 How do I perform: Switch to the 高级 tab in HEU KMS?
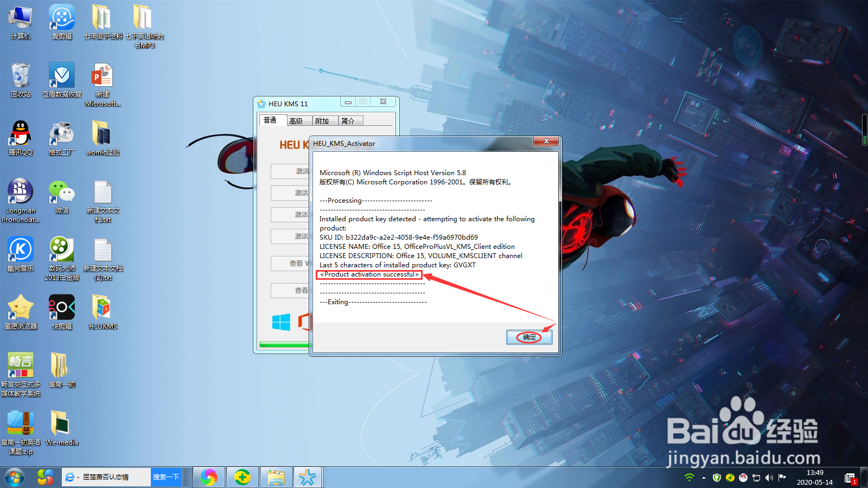tap(296, 121)
